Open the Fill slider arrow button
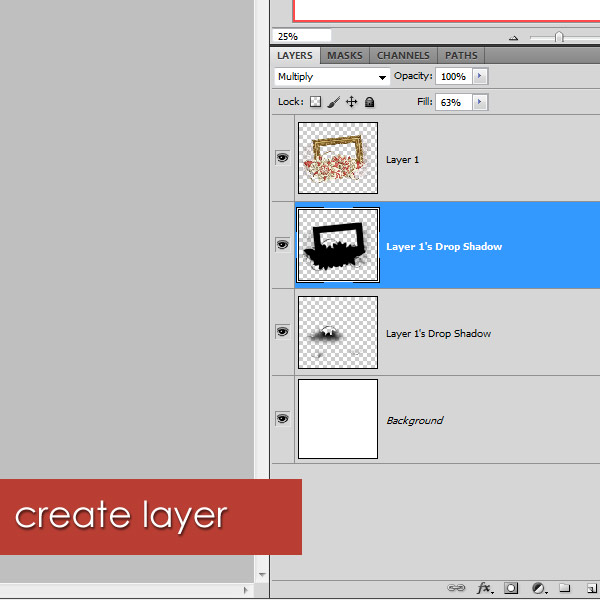 (480, 102)
